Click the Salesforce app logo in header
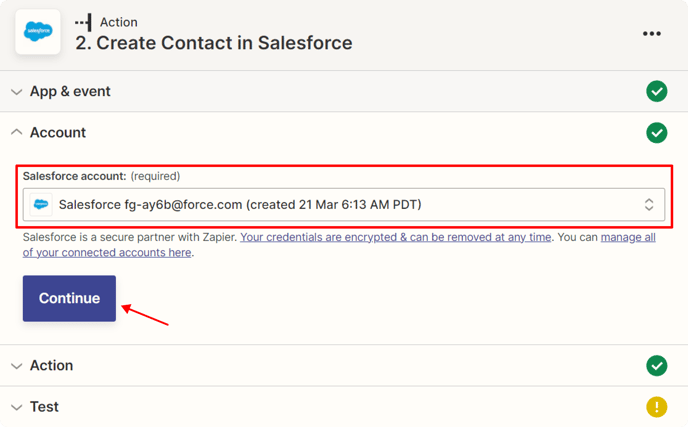Screen dimensions: 688x427 click(38, 32)
